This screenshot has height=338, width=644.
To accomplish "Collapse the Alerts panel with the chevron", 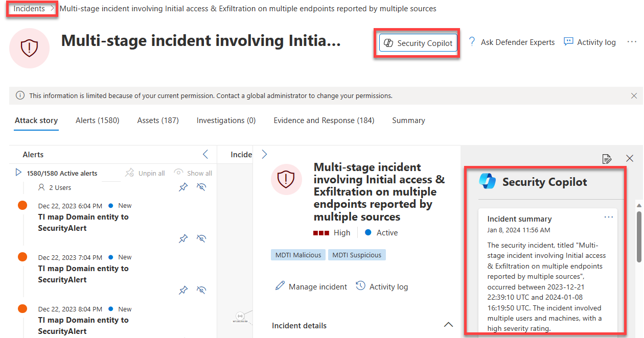I will pyautogui.click(x=205, y=154).
